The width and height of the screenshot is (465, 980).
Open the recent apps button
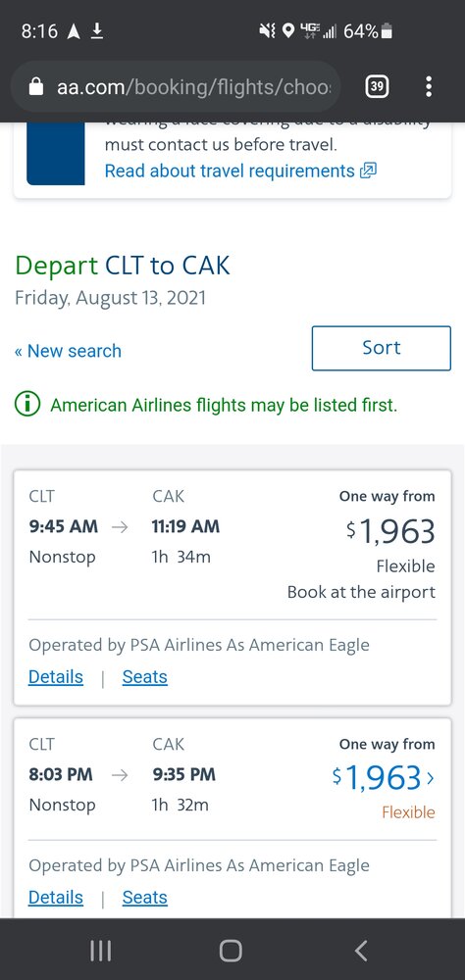pos(101,951)
